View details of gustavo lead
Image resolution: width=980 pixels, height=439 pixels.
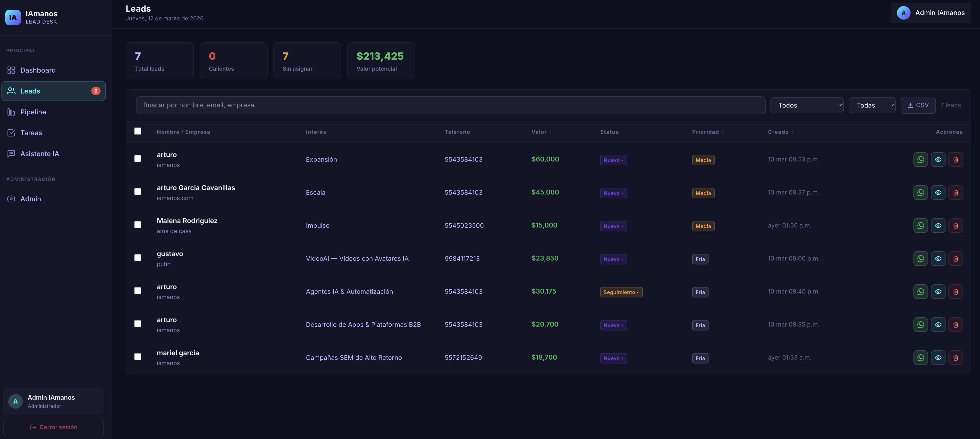click(938, 259)
